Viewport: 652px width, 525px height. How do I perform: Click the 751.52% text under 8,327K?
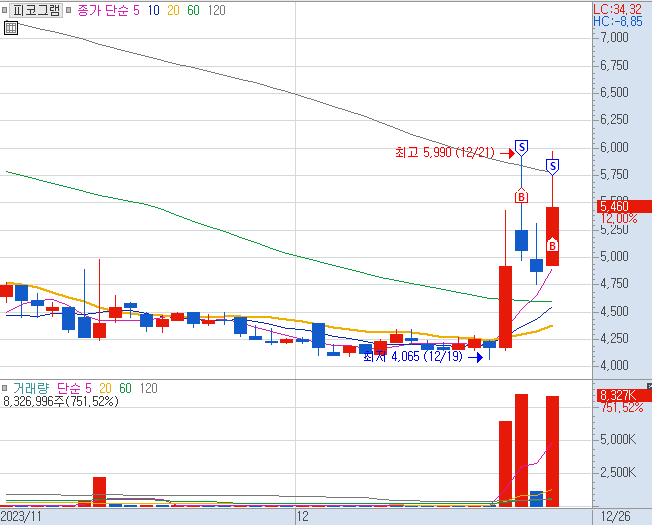[x=622, y=408]
